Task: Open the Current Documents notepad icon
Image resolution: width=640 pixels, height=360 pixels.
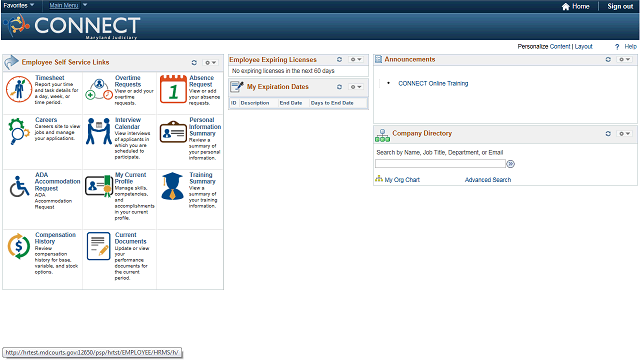Action: [99, 246]
